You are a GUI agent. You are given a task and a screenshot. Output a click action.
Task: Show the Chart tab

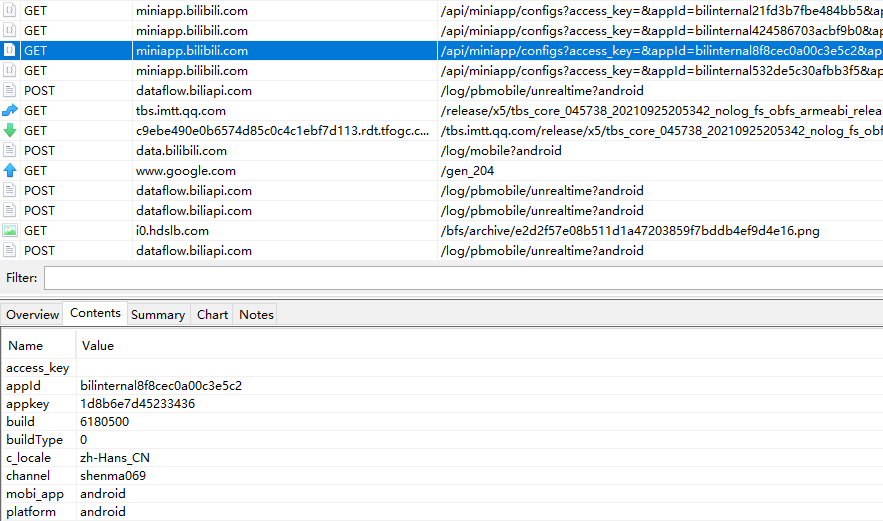[212, 314]
